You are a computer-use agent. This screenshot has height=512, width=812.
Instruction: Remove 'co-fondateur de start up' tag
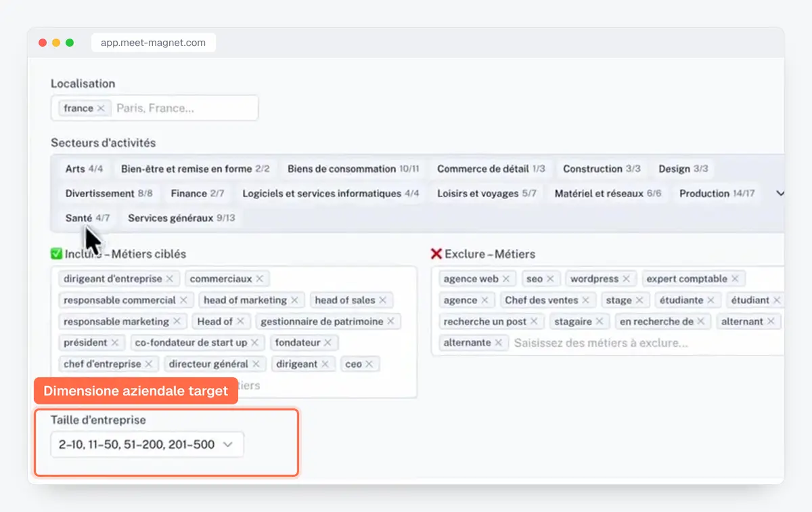[255, 343]
